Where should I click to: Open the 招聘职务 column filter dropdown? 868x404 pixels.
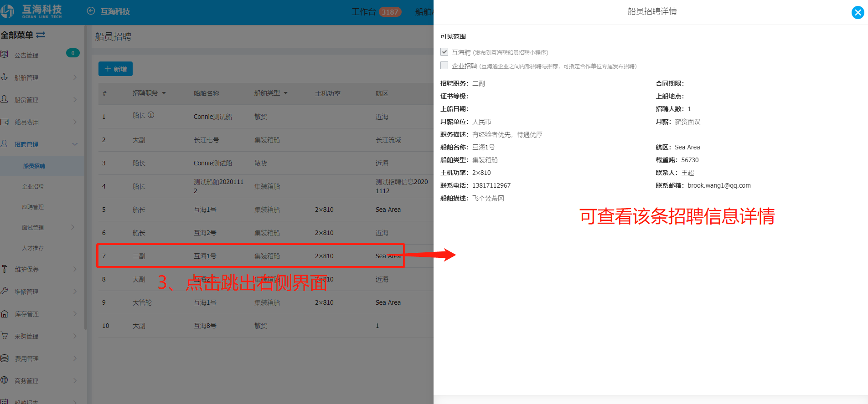[x=164, y=93]
